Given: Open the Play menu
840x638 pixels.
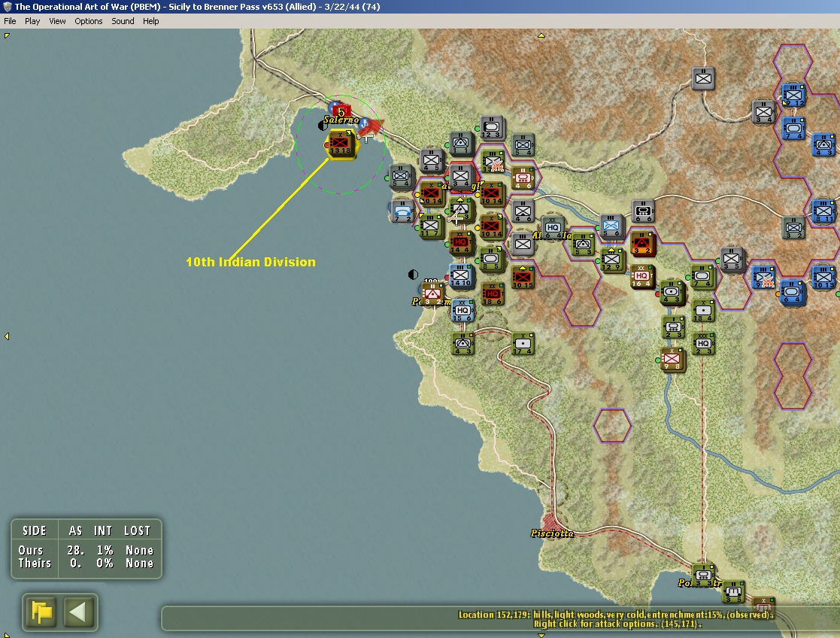Looking at the screenshot, I should tap(32, 21).
